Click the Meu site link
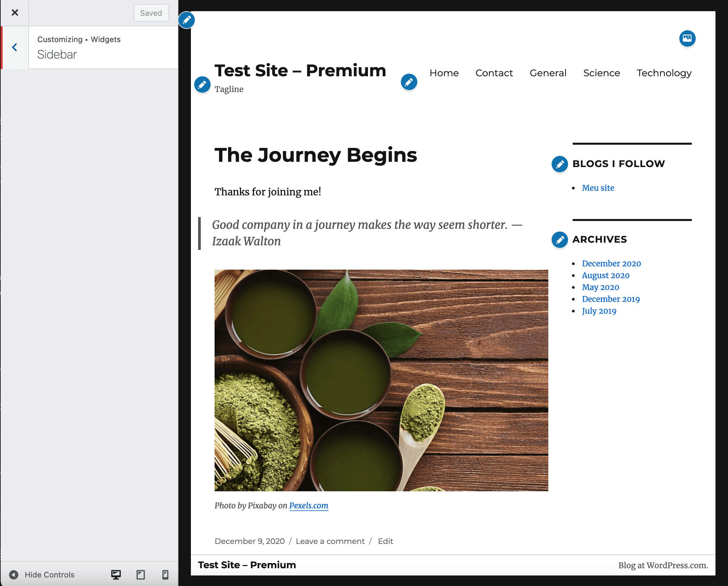The image size is (728, 586). (598, 188)
